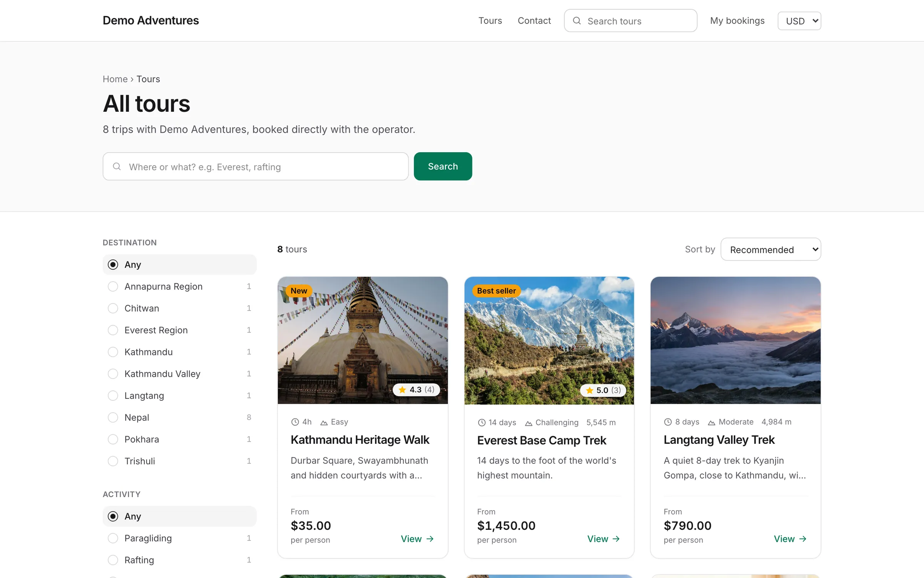Select Kathmandu Valley destination option

coord(179,374)
